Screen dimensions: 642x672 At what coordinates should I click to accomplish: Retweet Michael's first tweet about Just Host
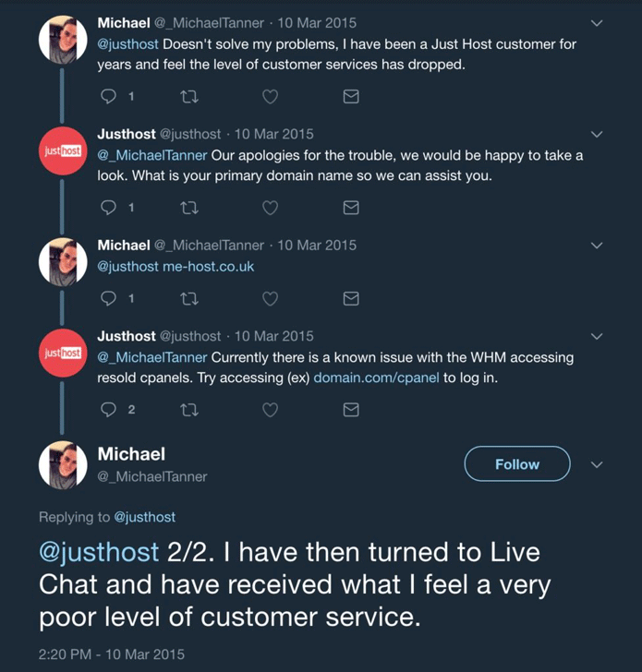point(188,97)
